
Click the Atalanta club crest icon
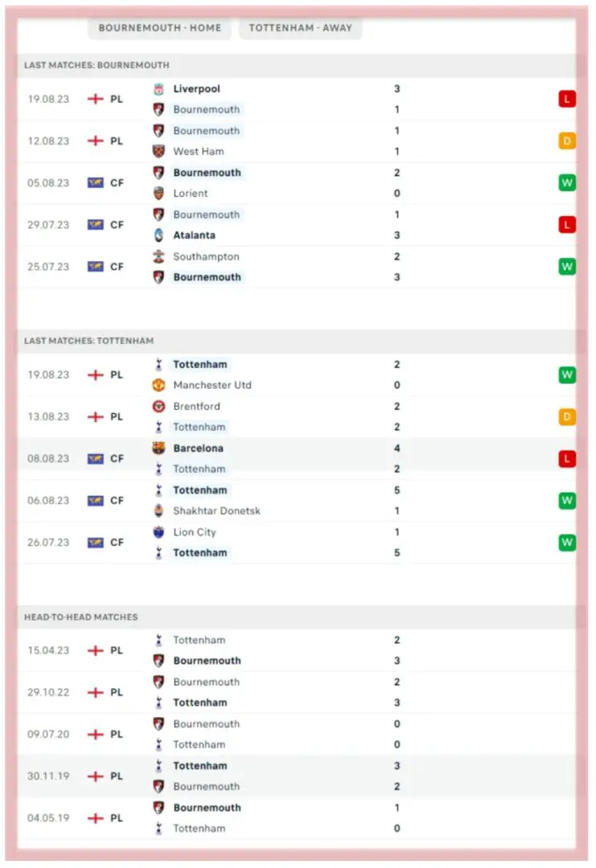(x=158, y=235)
